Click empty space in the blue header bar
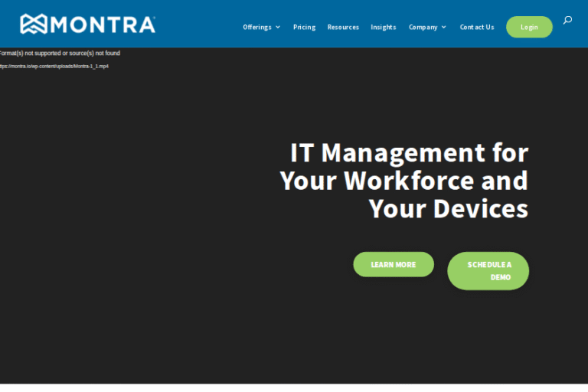The width and height of the screenshot is (588, 392). [199, 24]
